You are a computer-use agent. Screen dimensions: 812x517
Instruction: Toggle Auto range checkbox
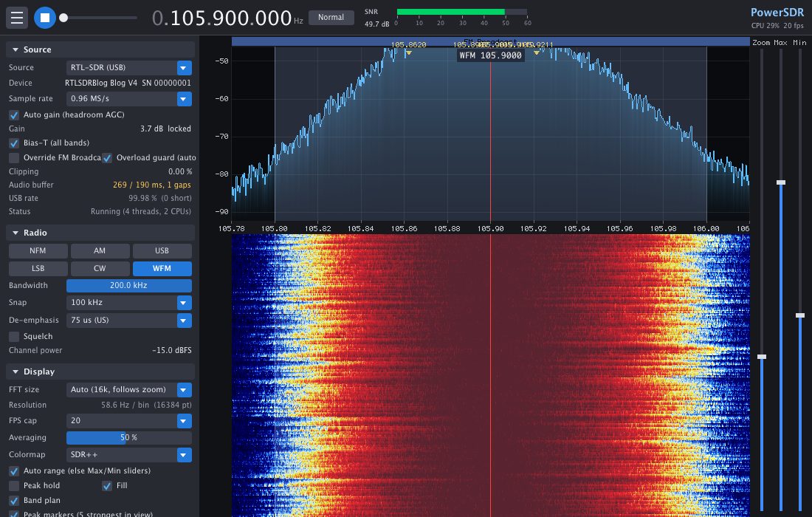point(14,471)
